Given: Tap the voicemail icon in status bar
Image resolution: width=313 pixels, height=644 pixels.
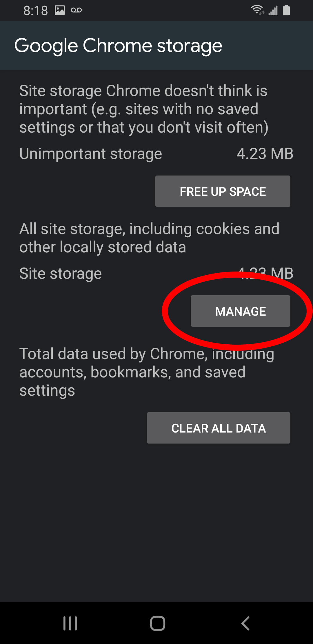Looking at the screenshot, I should (x=76, y=10).
